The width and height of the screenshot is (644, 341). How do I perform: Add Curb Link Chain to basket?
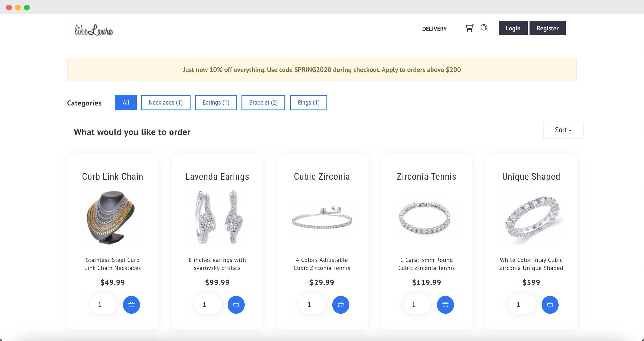[x=131, y=305]
